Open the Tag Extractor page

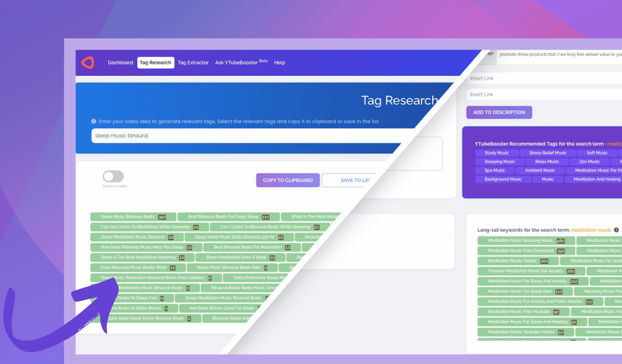coord(193,63)
